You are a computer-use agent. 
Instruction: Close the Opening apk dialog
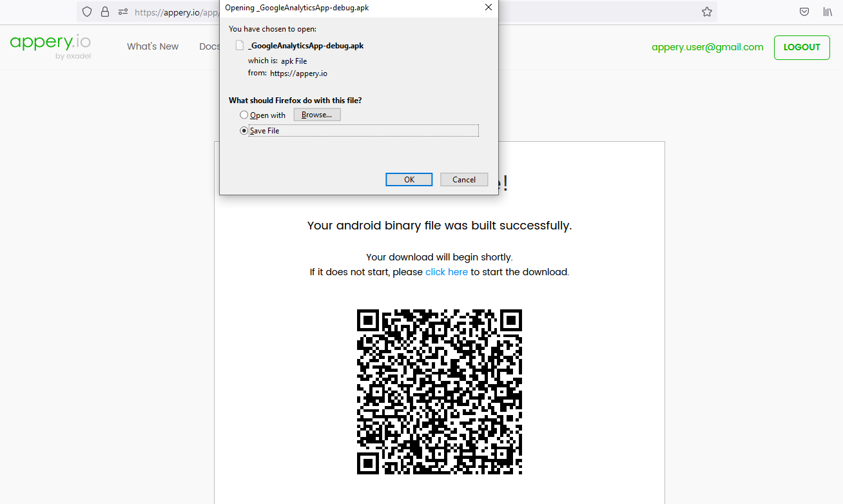[489, 7]
